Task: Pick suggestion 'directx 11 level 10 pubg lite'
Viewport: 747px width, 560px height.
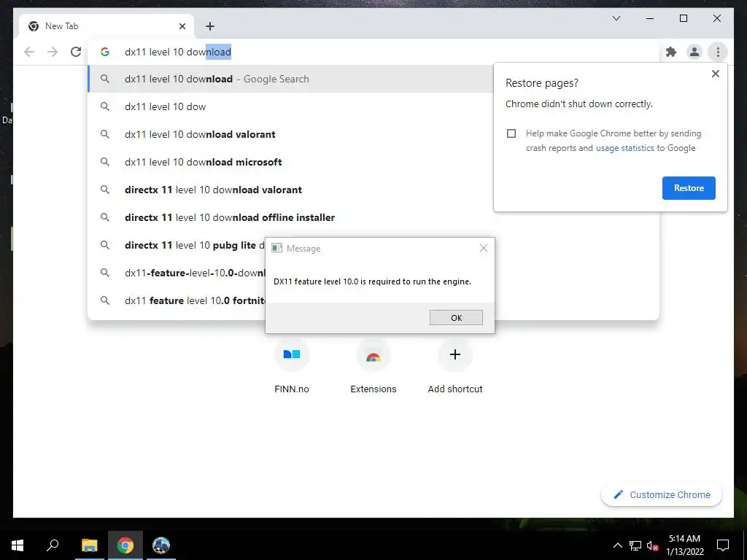Action: point(177,245)
